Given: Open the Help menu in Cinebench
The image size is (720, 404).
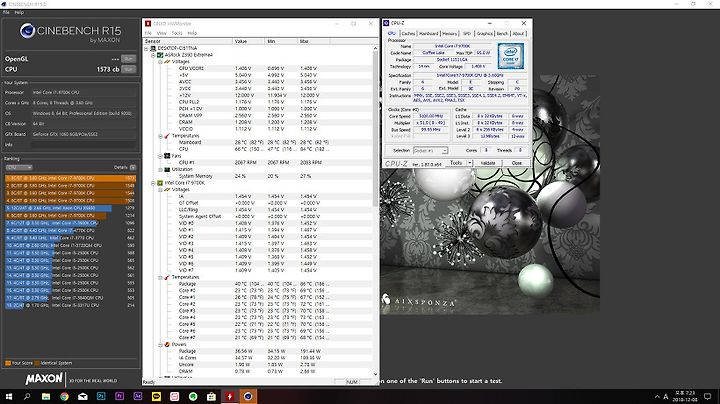Looking at the screenshot, I should (19, 12).
